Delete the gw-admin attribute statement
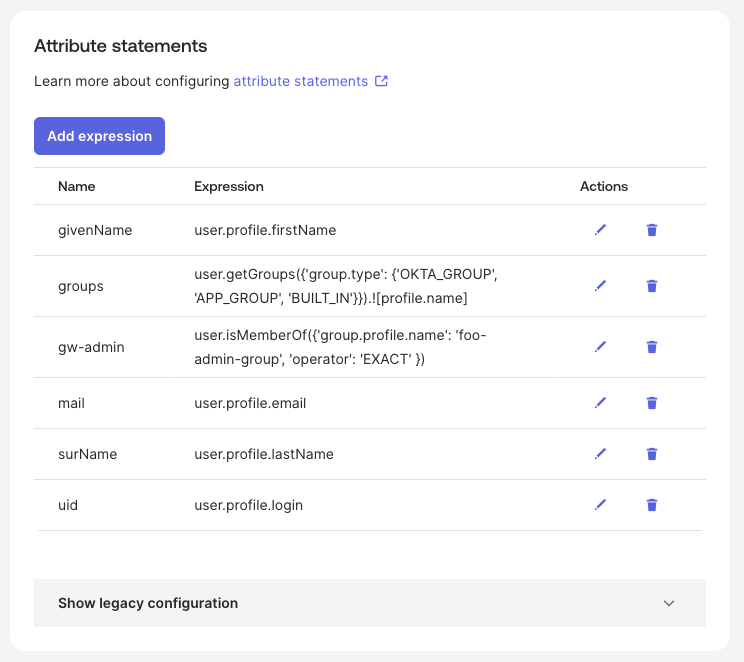This screenshot has height=662, width=744. pos(652,347)
